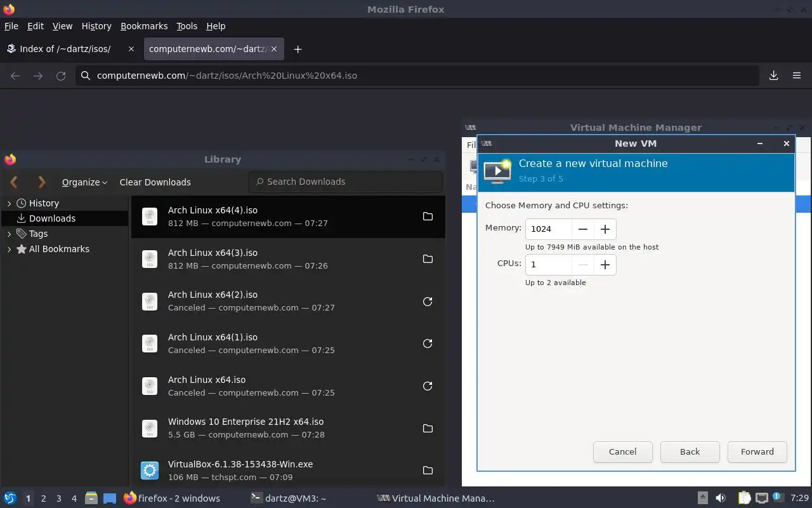Click Clear Downloads button

click(x=155, y=182)
